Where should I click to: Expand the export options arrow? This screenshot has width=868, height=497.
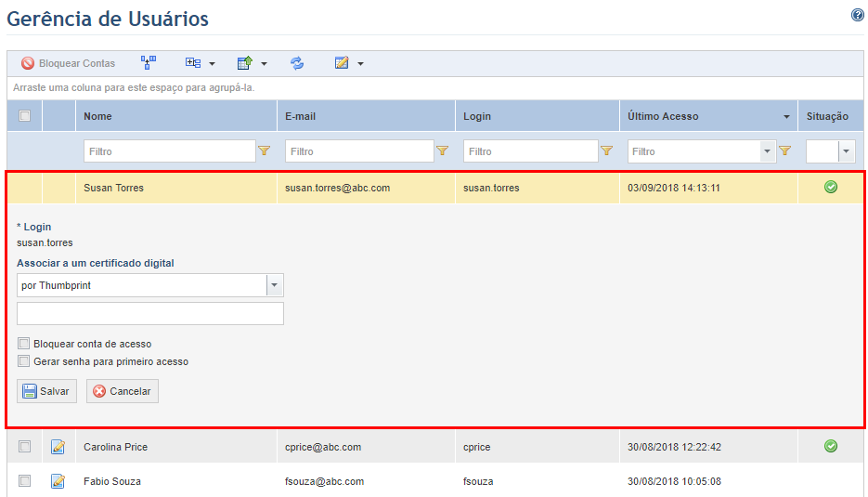264,64
